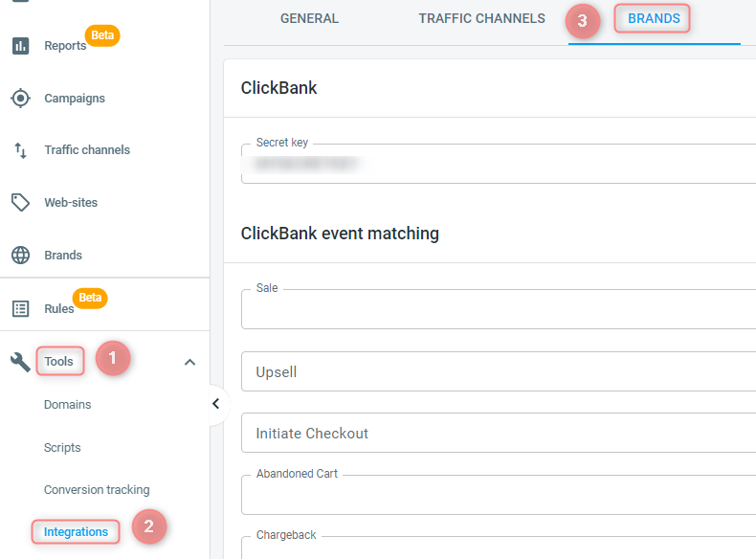Switch to the TRAFFIC CHANNELS tab
Image resolution: width=756 pixels, height=559 pixels.
(x=481, y=19)
